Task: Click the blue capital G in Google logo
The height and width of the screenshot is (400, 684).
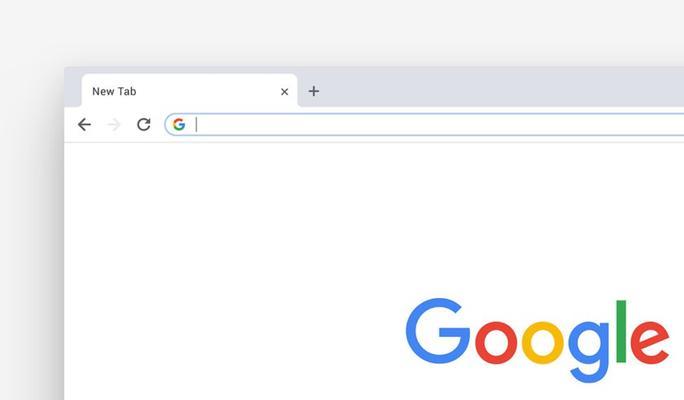Action: click(438, 331)
